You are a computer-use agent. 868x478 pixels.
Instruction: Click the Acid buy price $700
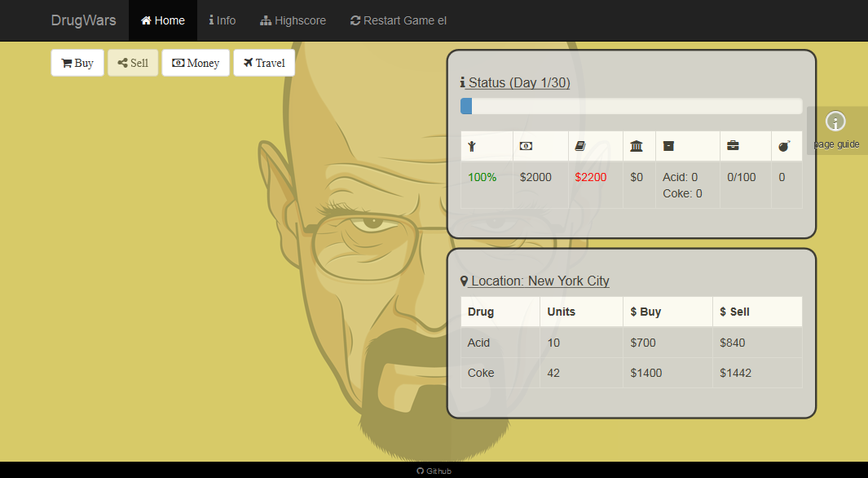643,343
